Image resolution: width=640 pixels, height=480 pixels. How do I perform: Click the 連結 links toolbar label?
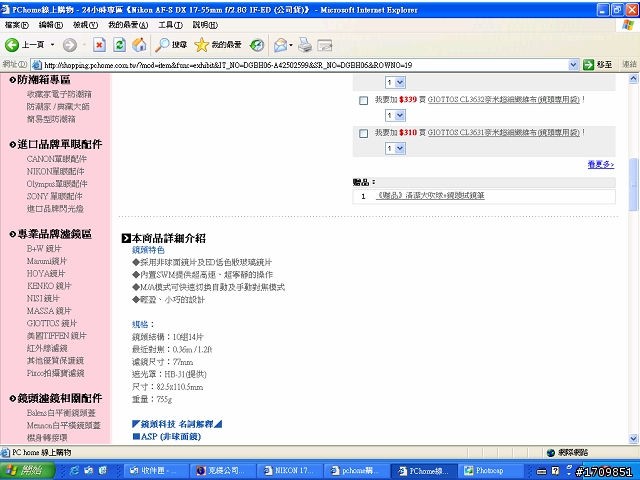coord(629,64)
